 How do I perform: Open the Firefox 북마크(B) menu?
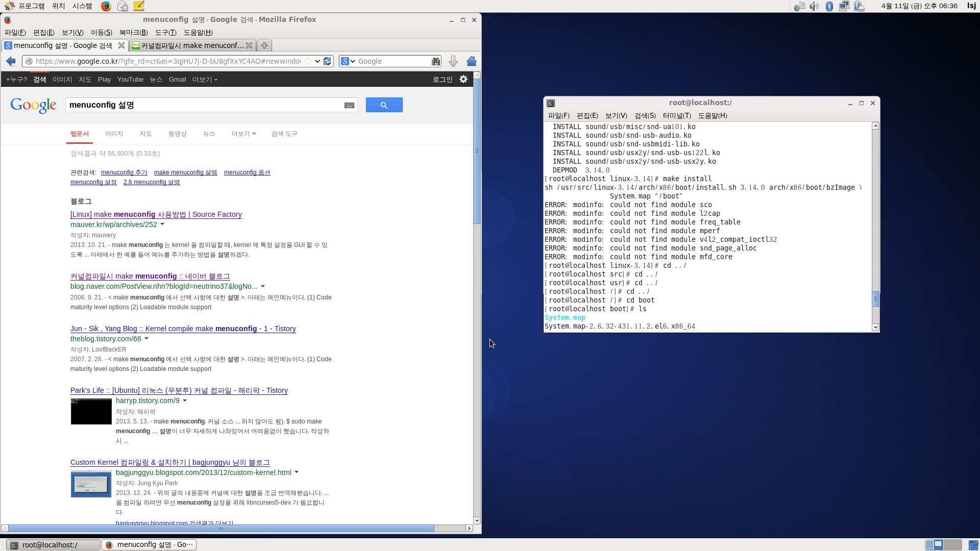pyautogui.click(x=134, y=33)
